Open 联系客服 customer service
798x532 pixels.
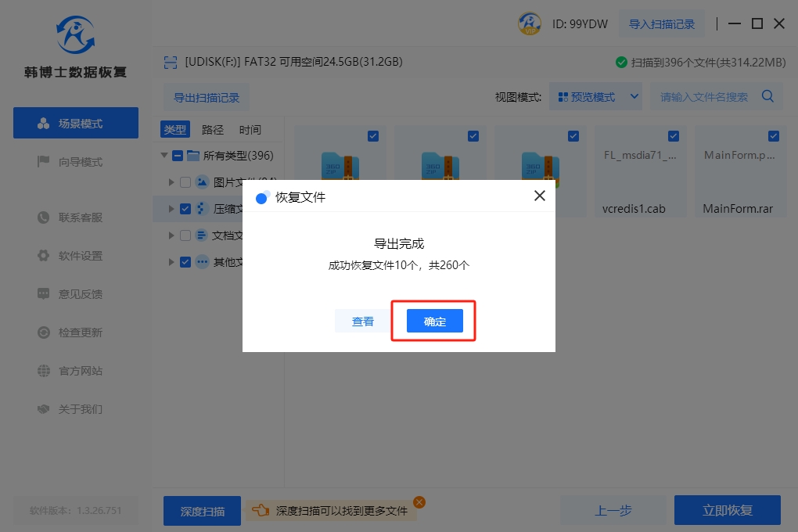(80, 217)
